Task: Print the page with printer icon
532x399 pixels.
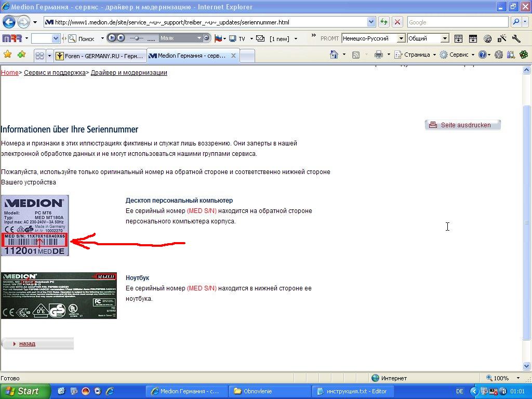Action: [379, 55]
